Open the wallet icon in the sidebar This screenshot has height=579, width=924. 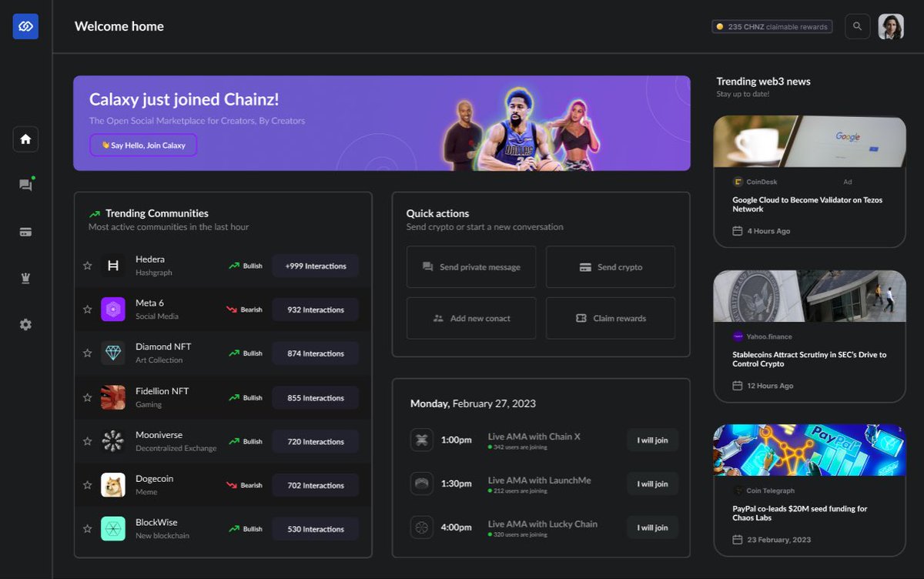pyautogui.click(x=25, y=231)
